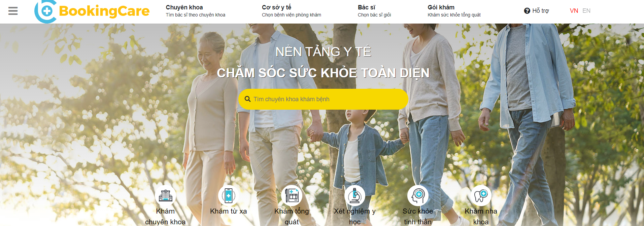Click the Khám nha khoa label text
Image resolution: width=644 pixels, height=226 pixels.
[481, 217]
